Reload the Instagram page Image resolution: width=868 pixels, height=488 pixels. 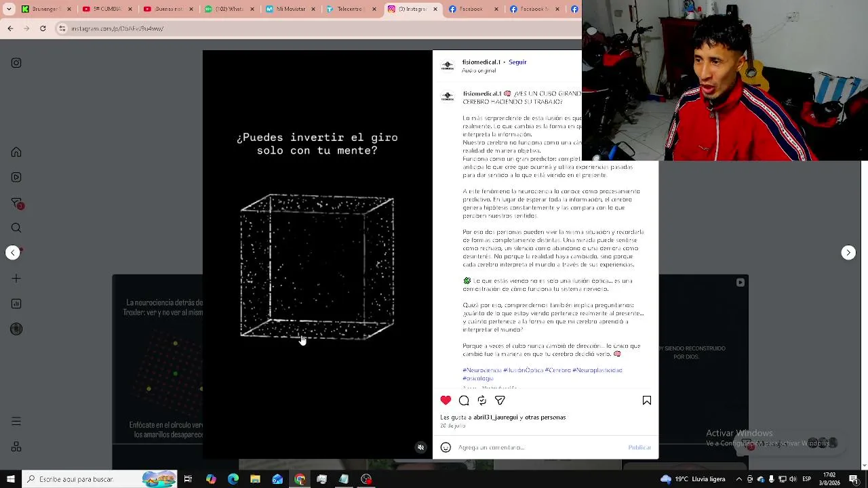pyautogui.click(x=43, y=28)
